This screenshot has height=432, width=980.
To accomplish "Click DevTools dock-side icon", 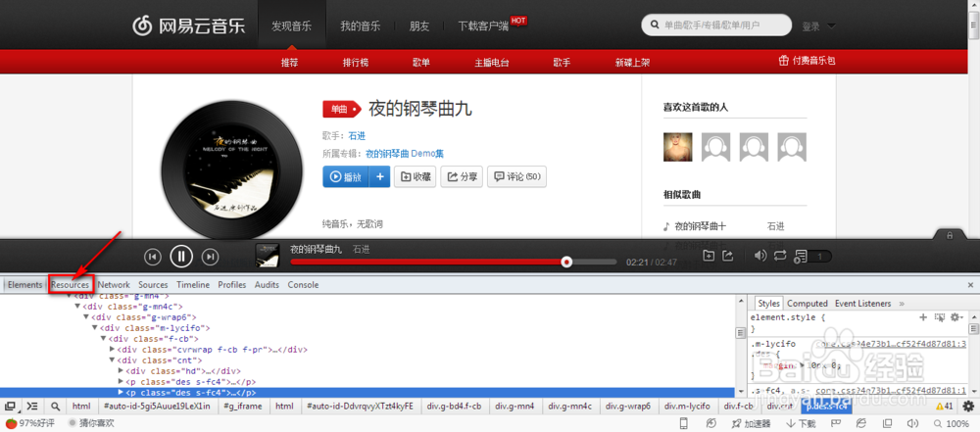I will 11,406.
